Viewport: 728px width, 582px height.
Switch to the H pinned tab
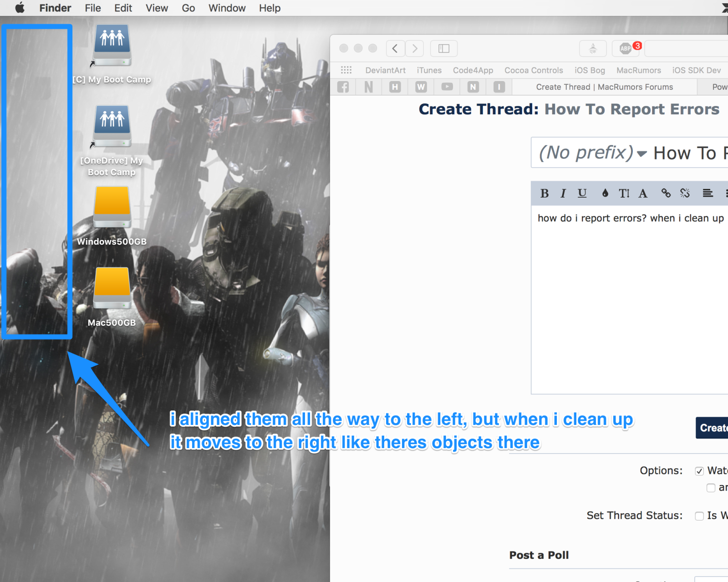coord(395,87)
